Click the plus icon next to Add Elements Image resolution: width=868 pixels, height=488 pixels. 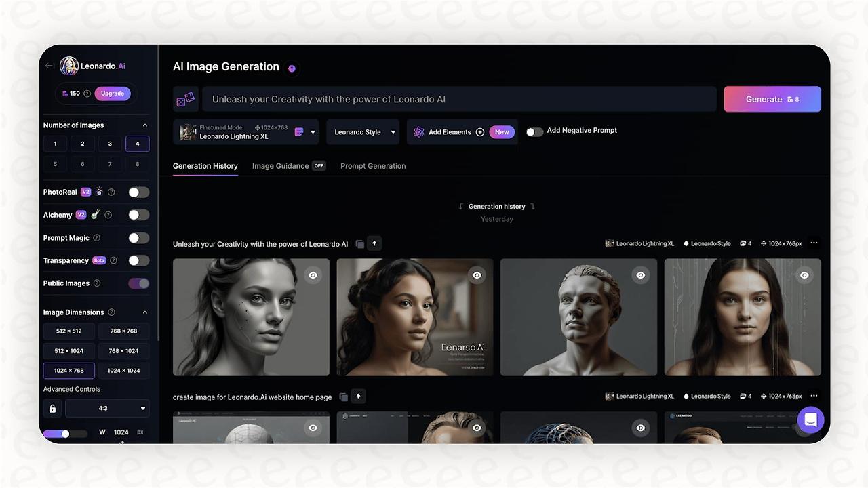[x=480, y=132]
